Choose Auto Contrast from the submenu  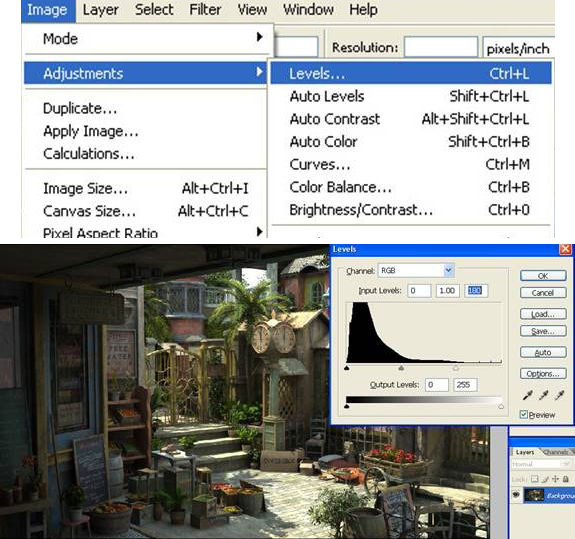point(411,119)
